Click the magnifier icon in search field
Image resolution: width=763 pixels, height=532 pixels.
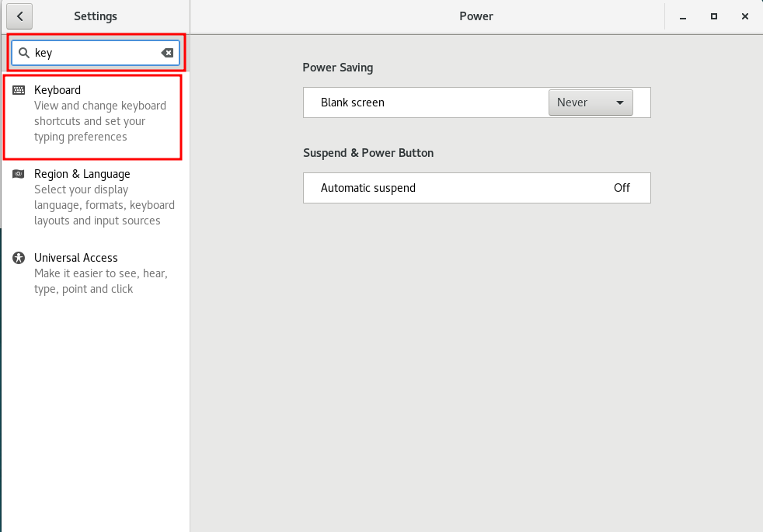coord(24,53)
